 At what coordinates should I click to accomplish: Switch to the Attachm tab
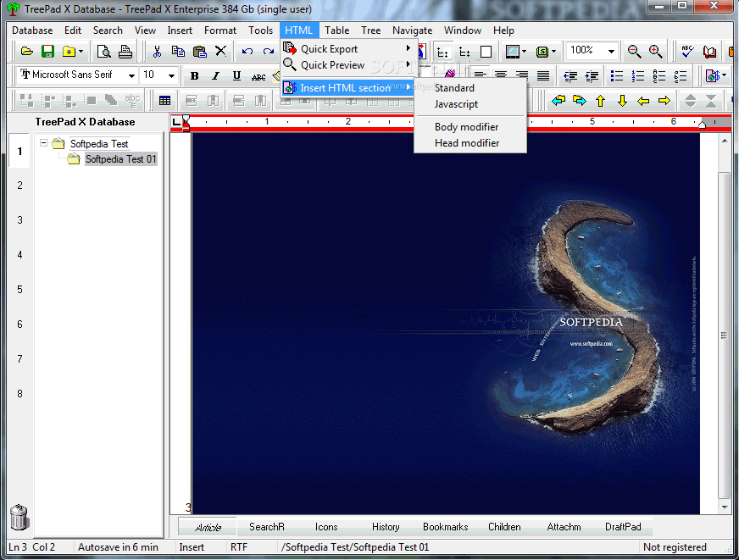click(564, 527)
